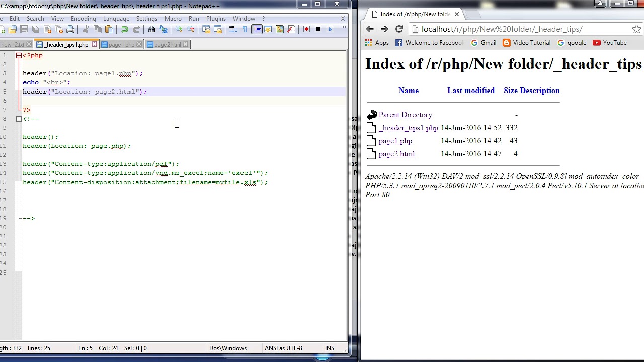The image size is (644, 362).
Task: Open Replace dialog toolbar icon
Action: (164, 29)
